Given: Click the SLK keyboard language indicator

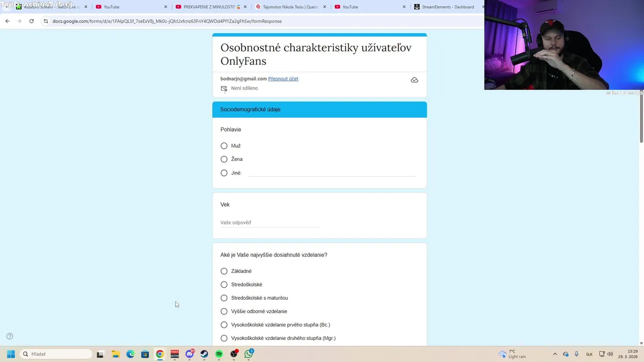Looking at the screenshot, I should tap(589, 354).
